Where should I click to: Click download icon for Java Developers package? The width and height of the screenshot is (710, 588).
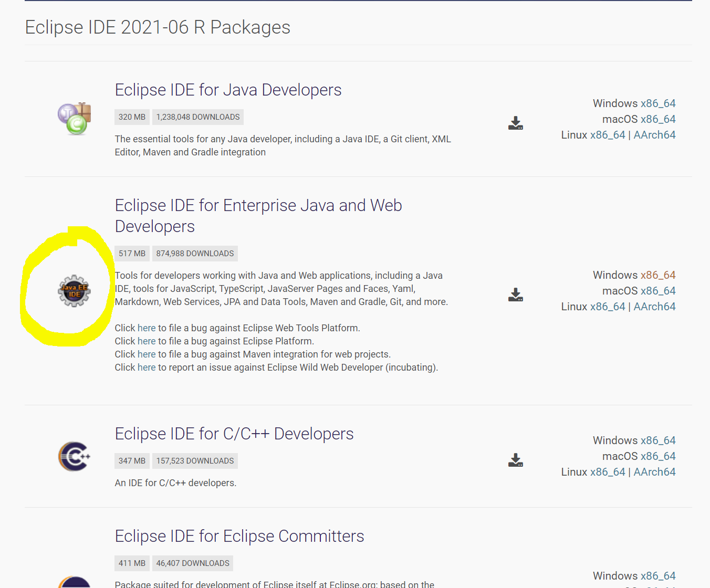point(516,123)
